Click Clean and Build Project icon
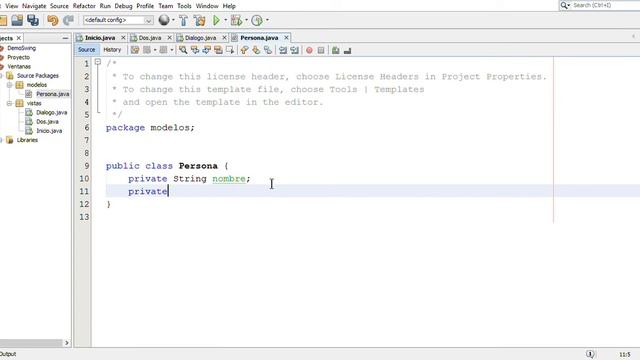640x360 pixels. click(199, 20)
